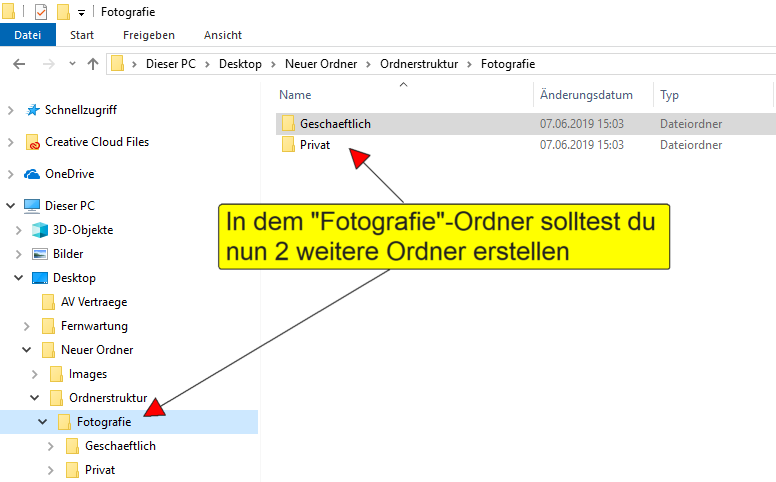
Task: Click the title bar folder icon
Action: pos(8,11)
